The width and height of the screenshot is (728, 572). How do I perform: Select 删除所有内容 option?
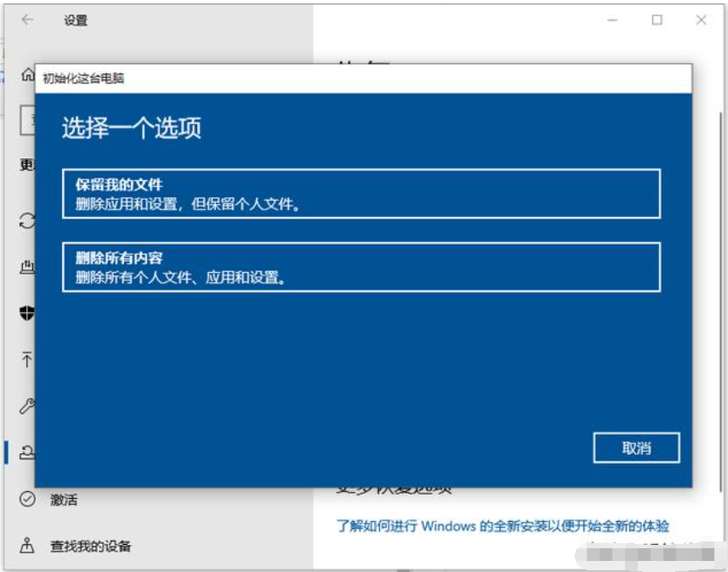tap(364, 265)
